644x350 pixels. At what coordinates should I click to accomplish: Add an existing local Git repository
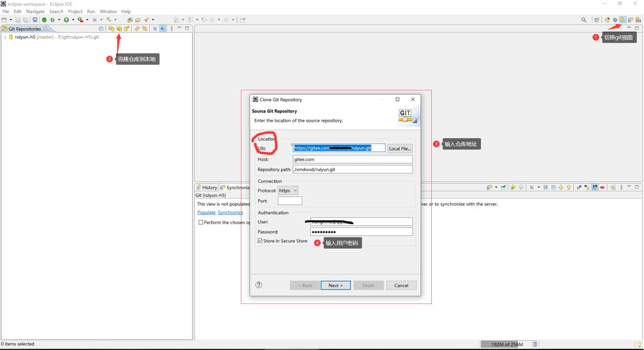[x=111, y=29]
